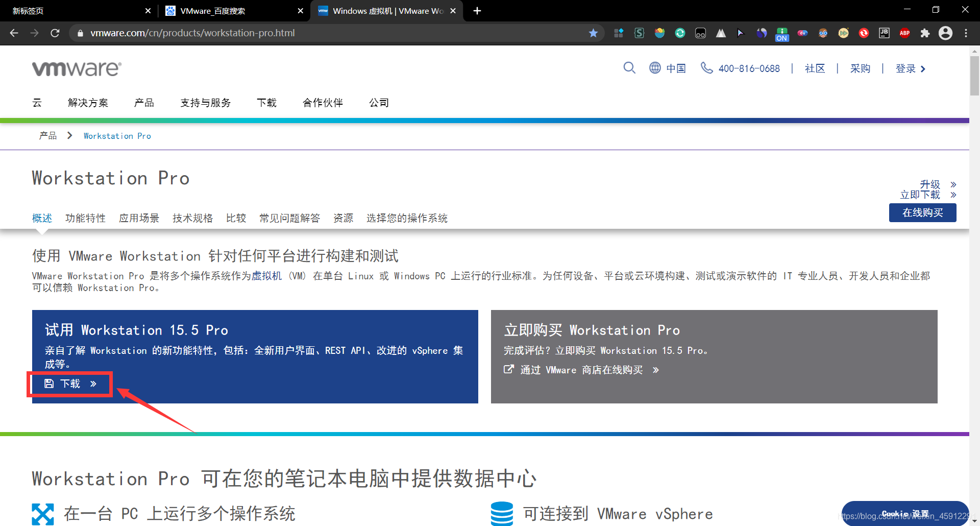The image size is (980, 526).
Task: Close the Windows 虚拟机 VMware tab
Action: [x=453, y=11]
